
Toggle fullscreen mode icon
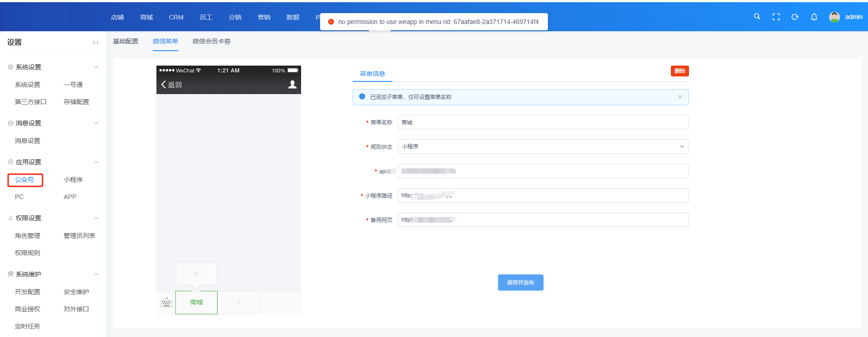click(776, 17)
